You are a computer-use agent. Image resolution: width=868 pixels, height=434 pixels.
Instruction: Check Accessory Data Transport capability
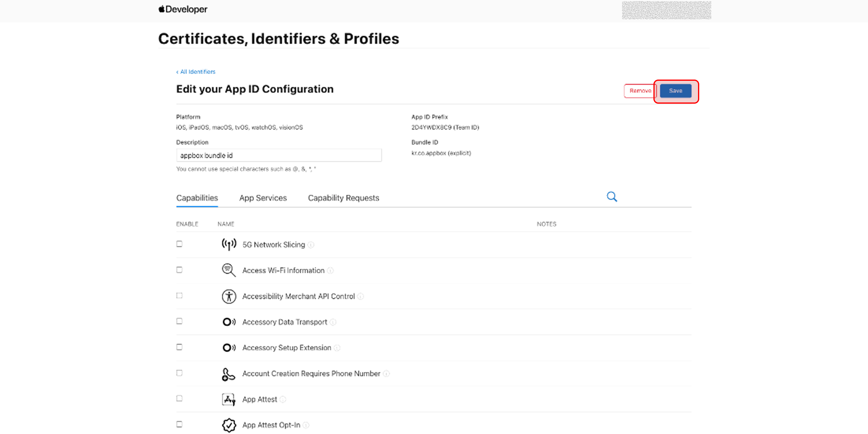(x=179, y=321)
